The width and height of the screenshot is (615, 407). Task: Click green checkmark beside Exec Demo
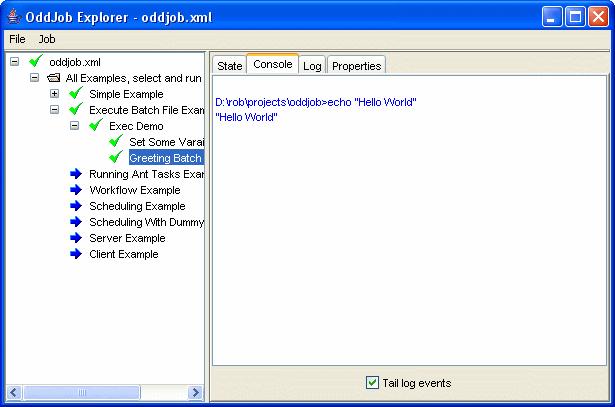[96, 126]
